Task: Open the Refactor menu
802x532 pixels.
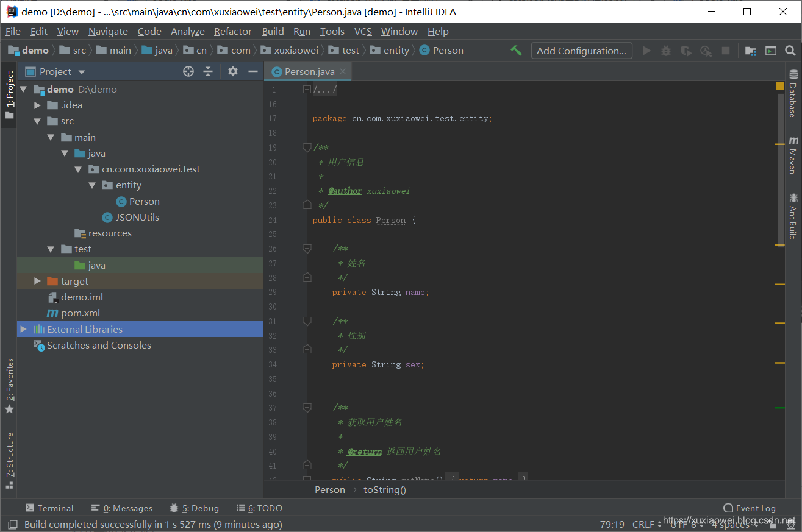Action: point(232,31)
